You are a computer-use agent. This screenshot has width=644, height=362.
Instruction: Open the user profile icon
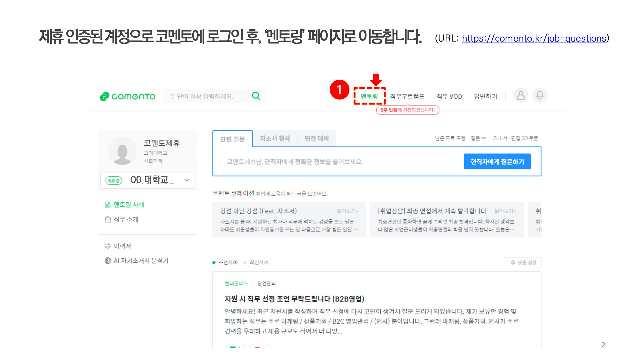click(x=521, y=95)
